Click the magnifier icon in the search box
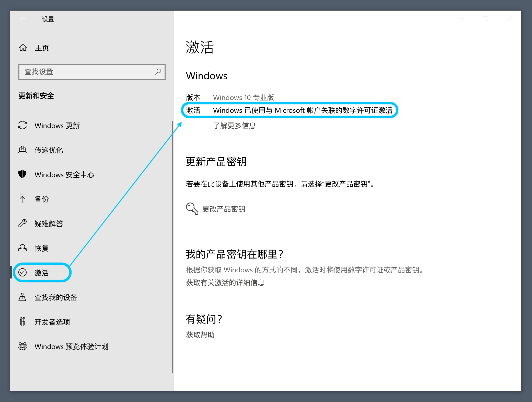Image resolution: width=532 pixels, height=402 pixels. click(158, 72)
